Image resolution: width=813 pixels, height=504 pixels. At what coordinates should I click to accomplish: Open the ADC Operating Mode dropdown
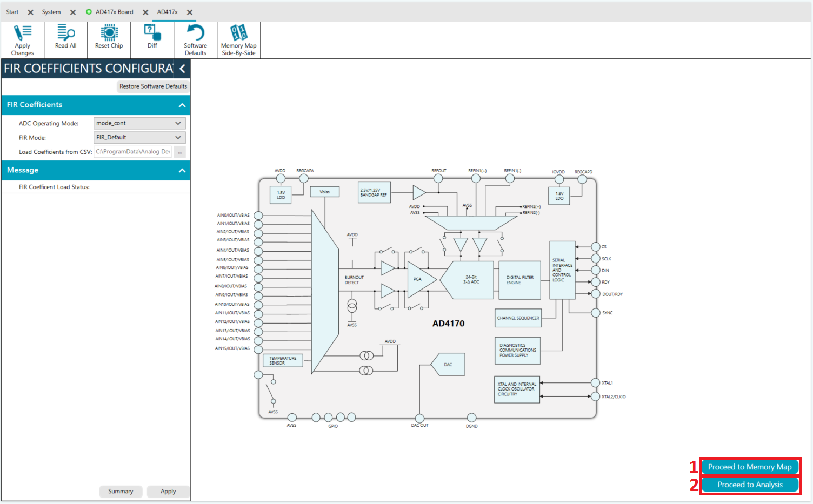139,123
